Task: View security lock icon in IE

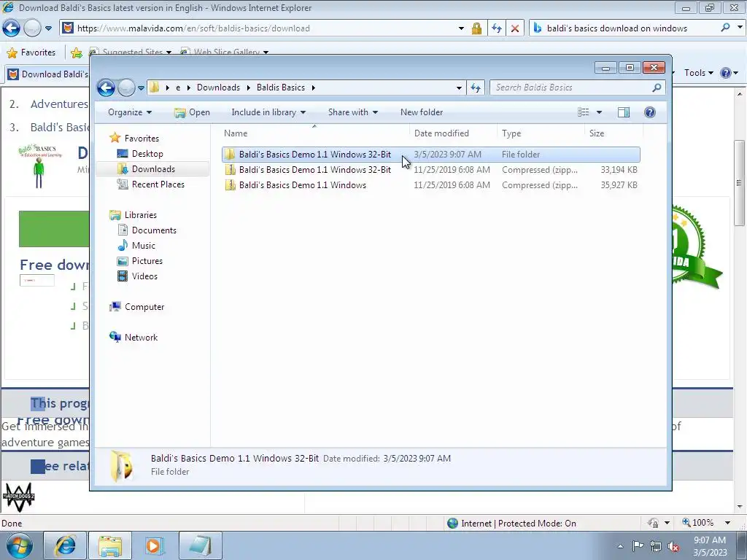Action: [x=476, y=28]
